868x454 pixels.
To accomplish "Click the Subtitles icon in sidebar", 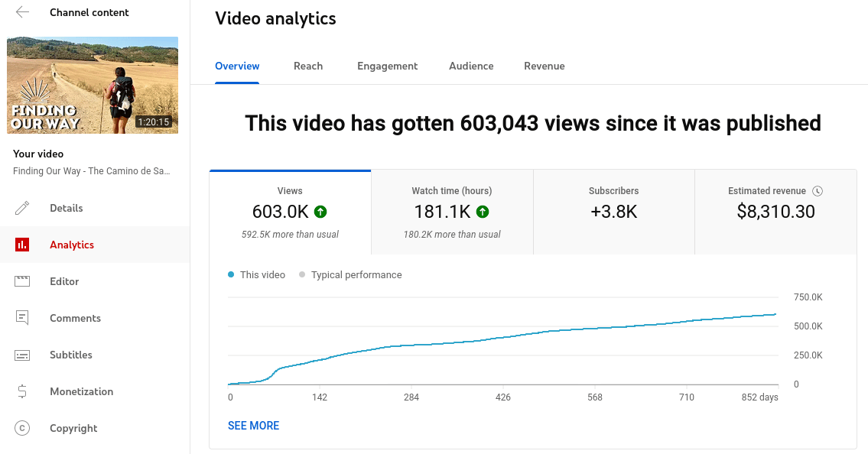I will pyautogui.click(x=22, y=355).
